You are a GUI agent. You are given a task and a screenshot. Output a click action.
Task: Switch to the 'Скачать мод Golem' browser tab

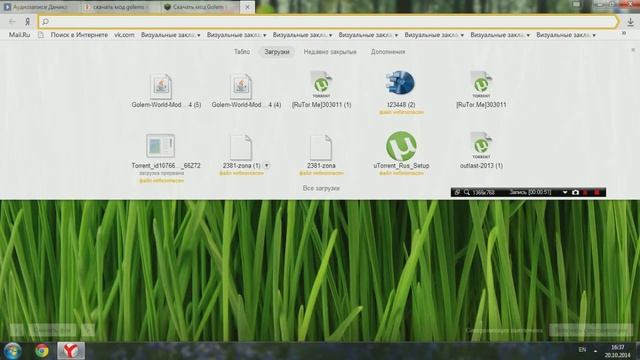[x=199, y=7]
